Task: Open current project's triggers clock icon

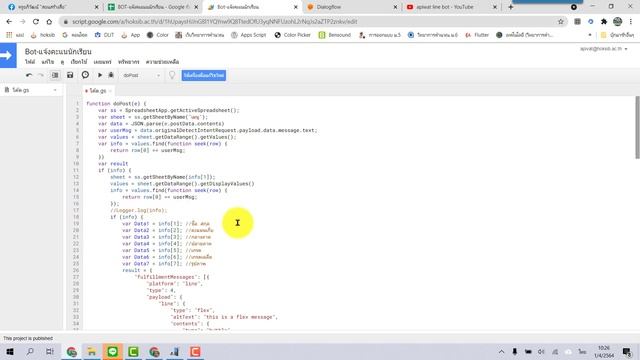Action: (x=85, y=75)
